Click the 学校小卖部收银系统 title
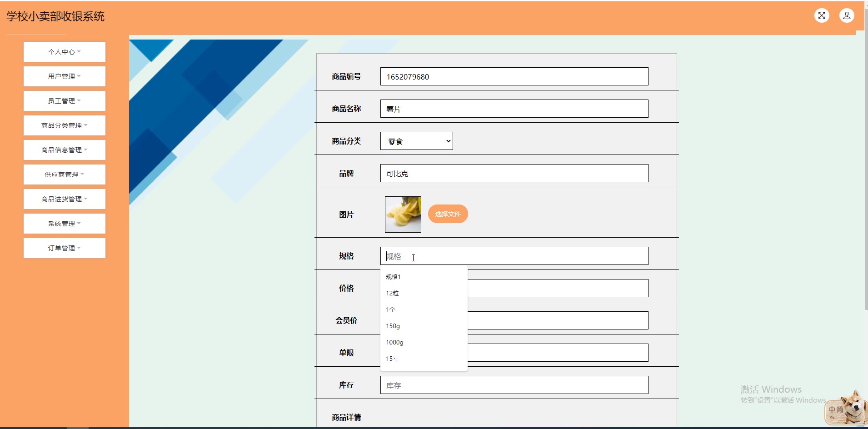868x429 pixels. [x=55, y=16]
